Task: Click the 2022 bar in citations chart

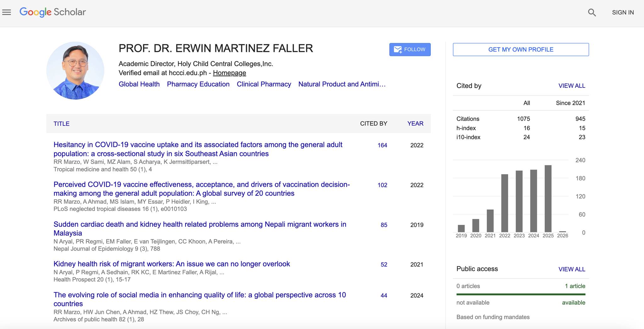Action: [x=504, y=203]
